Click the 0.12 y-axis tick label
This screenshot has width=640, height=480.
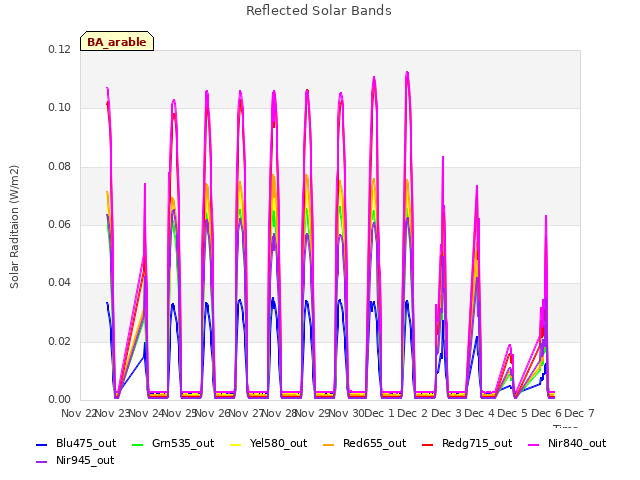pos(60,49)
